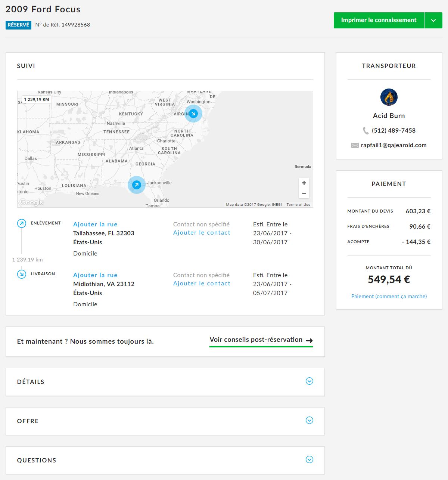Image resolution: width=448 pixels, height=480 pixels.
Task: Click the carrier email rapfail1@qajearold.com
Action: tap(393, 145)
